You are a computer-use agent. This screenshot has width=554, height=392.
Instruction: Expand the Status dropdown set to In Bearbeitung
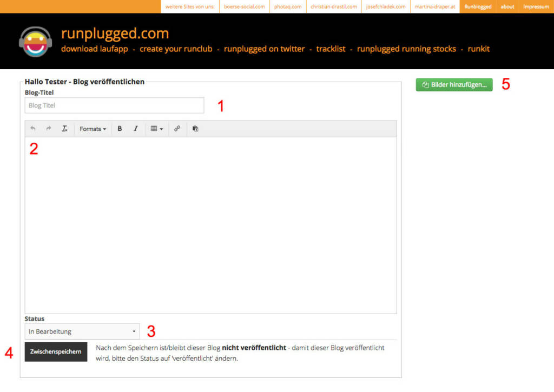[x=82, y=331]
